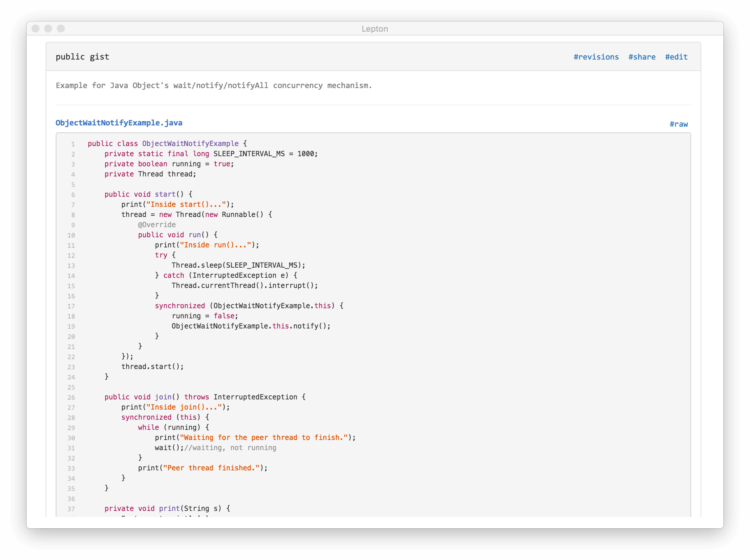Click the SLEEP_INTERVAL_MS constant declaration
Viewport: 750px width, 560px height.
point(249,154)
